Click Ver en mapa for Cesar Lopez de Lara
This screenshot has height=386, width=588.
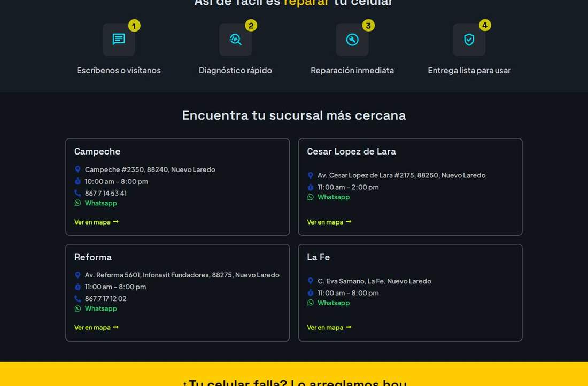[329, 222]
